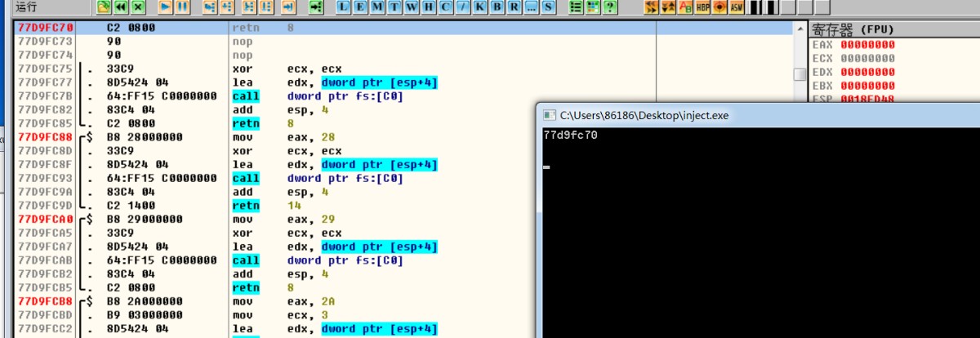Show the Call stack with the K button

(480, 7)
